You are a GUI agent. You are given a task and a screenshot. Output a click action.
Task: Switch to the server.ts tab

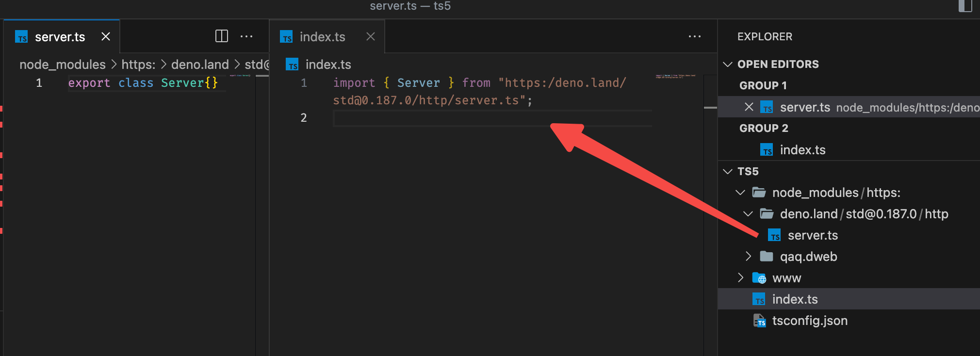(60, 37)
